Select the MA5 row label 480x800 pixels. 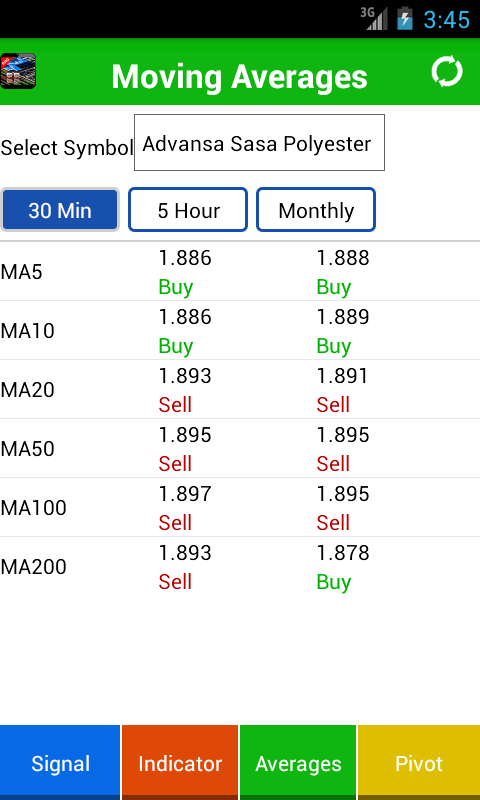click(x=21, y=272)
